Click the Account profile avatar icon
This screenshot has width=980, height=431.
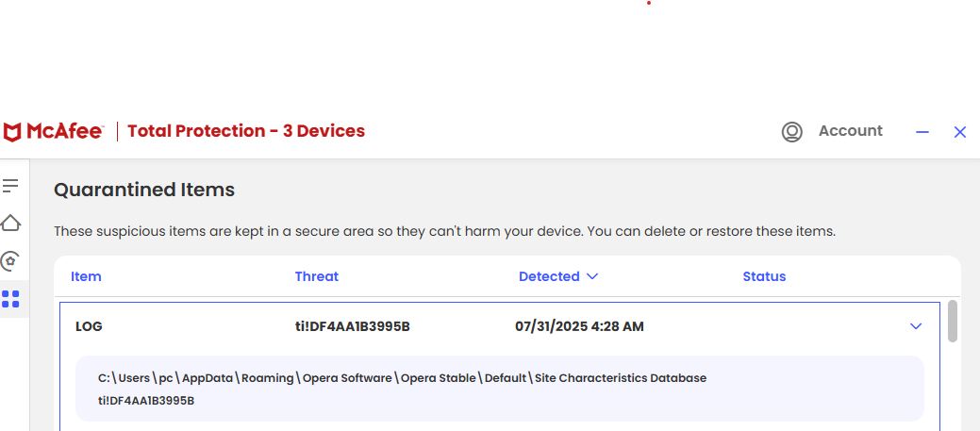tap(792, 132)
